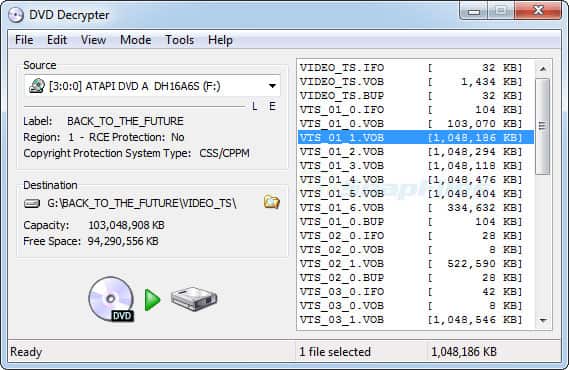Select VTS_02_1.VOB in the file list
This screenshot has width=569, height=370.
point(416,264)
